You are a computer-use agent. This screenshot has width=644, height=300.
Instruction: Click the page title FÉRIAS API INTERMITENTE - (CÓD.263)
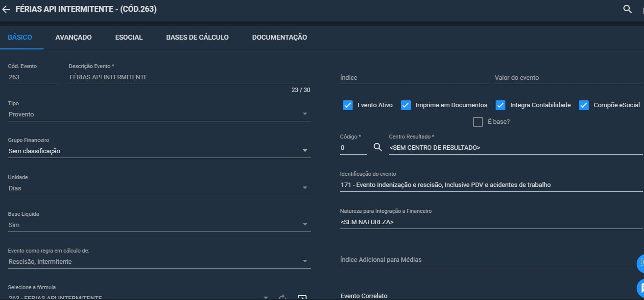[86, 9]
